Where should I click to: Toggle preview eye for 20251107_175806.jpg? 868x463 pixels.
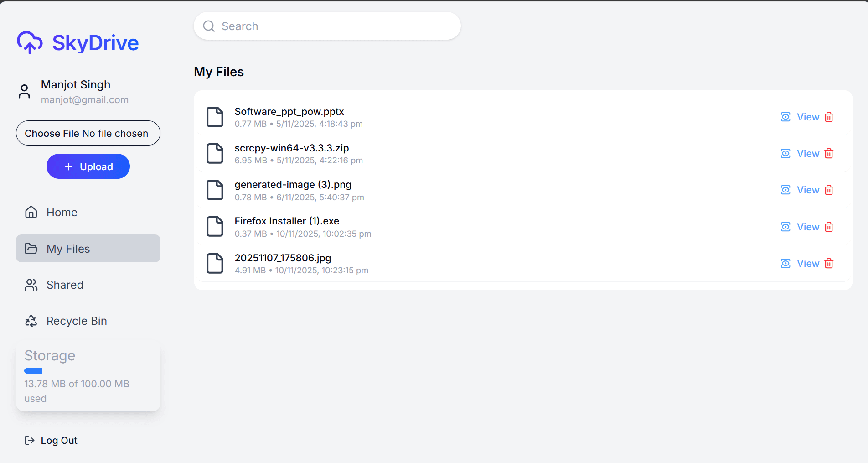(785, 263)
